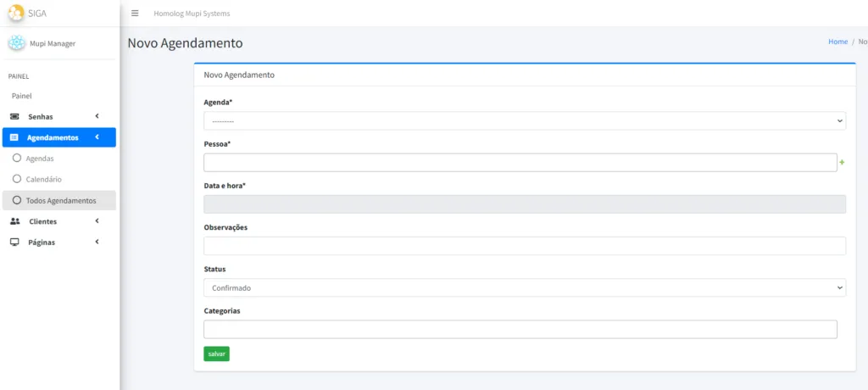Click the Homolog Mupi Systems navbar item
Image resolution: width=868 pixels, height=390 pixels.
point(192,14)
